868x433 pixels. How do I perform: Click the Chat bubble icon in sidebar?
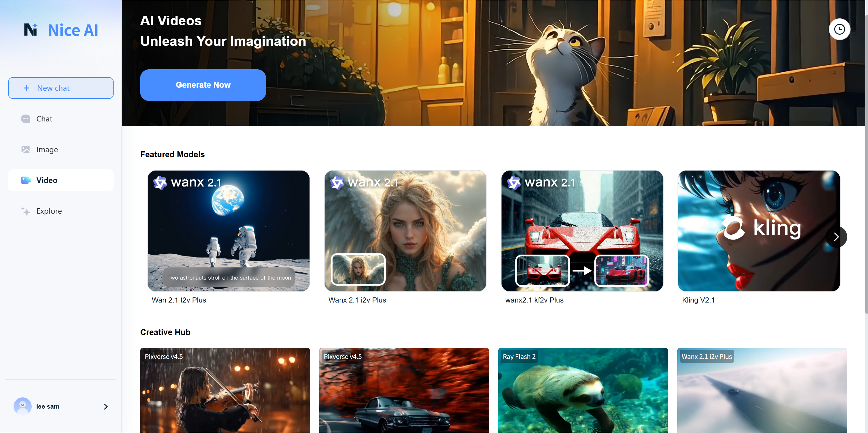pos(26,119)
